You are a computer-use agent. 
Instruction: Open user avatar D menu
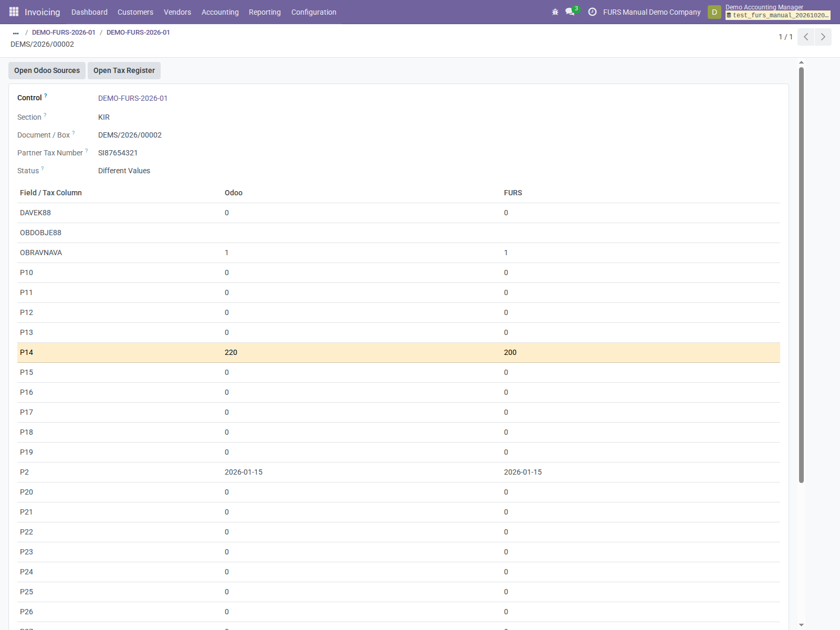714,12
